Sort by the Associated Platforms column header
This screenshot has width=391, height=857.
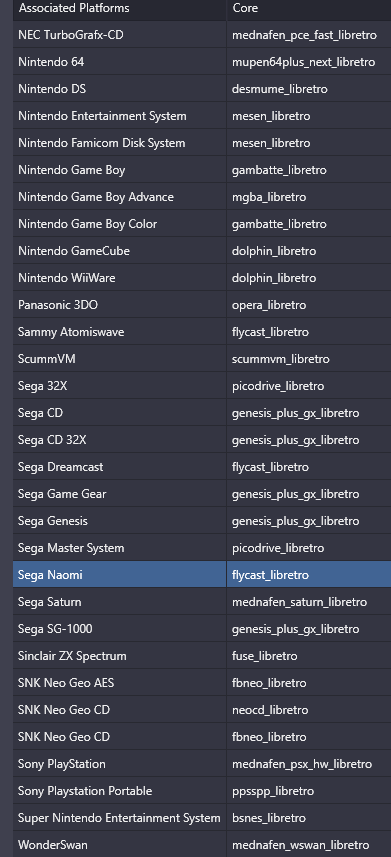click(120, 8)
